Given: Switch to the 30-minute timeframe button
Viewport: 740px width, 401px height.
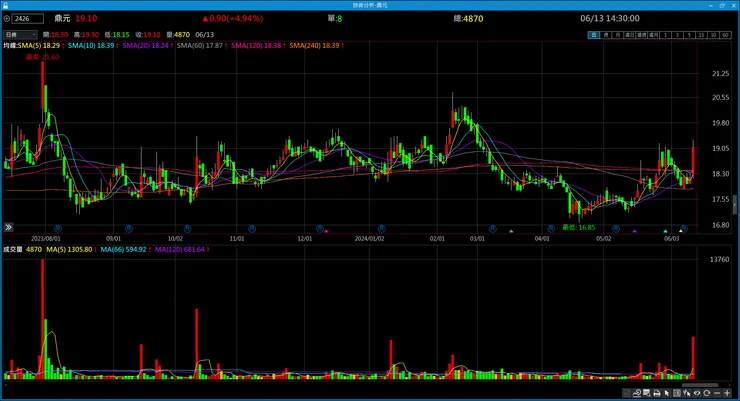Looking at the screenshot, I should pos(713,35).
